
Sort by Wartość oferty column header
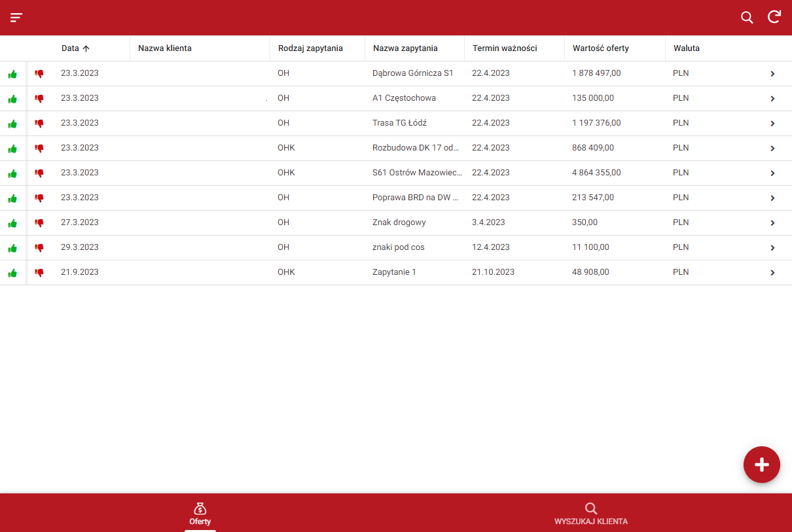click(x=600, y=48)
